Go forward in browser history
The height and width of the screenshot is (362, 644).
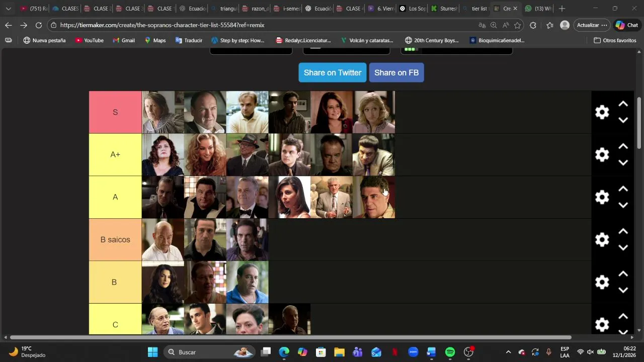click(x=24, y=25)
